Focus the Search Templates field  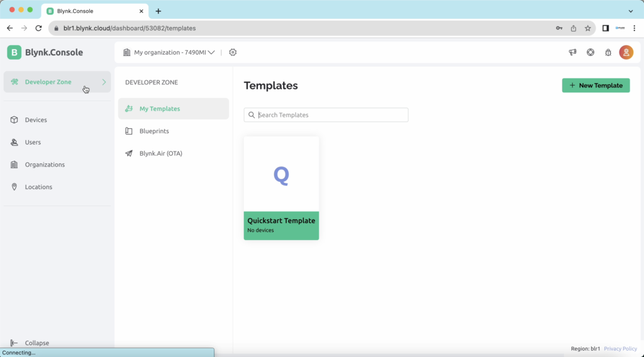[x=326, y=115]
